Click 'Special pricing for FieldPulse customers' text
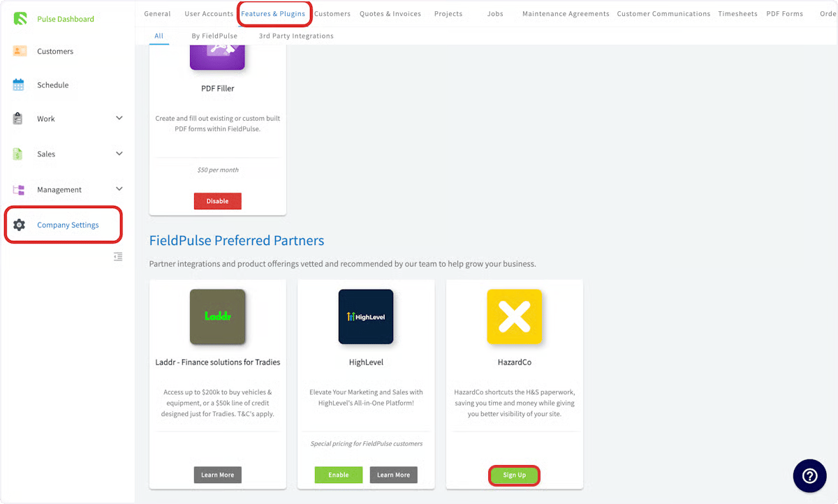 pos(366,443)
